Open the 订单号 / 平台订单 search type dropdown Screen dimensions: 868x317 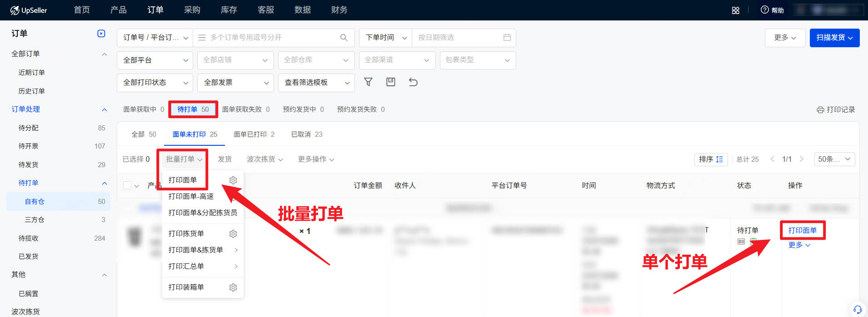coord(155,38)
